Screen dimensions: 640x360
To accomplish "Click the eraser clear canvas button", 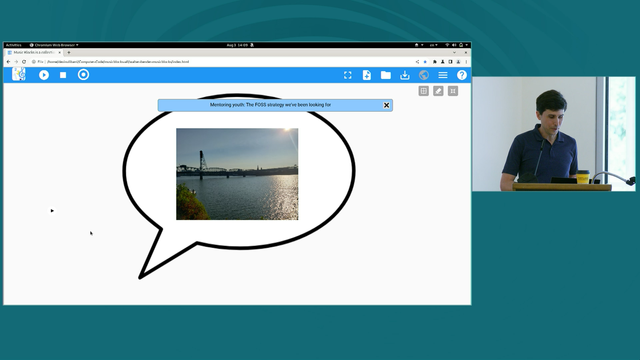I will 438,91.
